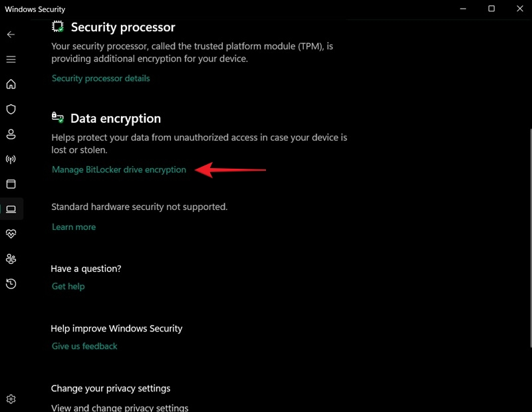Click Learn more under hardware security
This screenshot has height=412, width=532.
coord(73,227)
